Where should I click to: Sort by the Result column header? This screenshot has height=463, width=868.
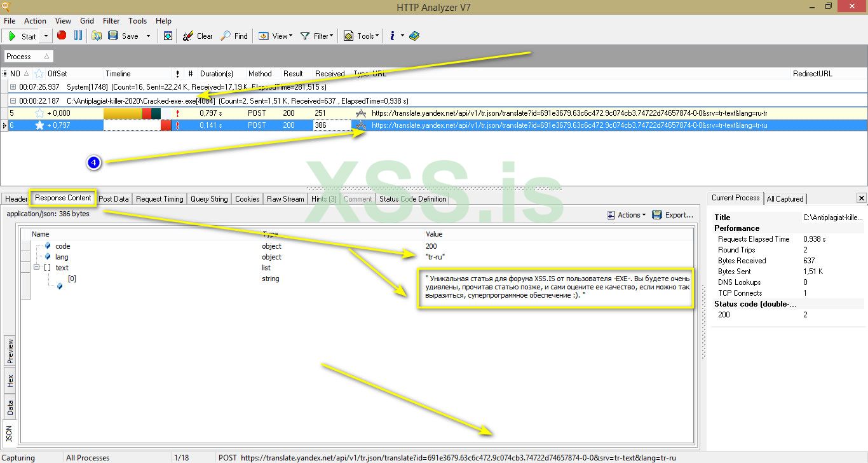point(293,74)
